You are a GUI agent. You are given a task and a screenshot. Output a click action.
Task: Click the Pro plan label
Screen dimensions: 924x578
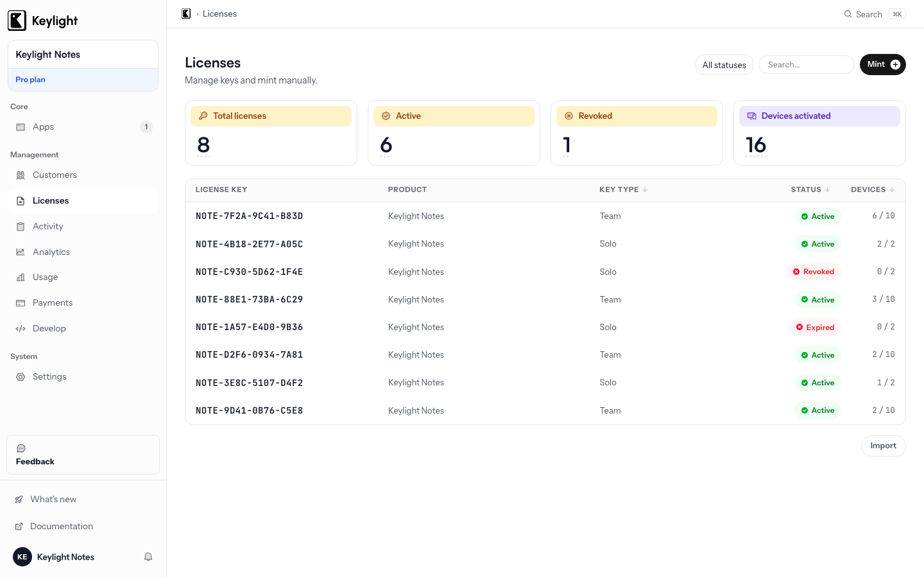tap(30, 80)
